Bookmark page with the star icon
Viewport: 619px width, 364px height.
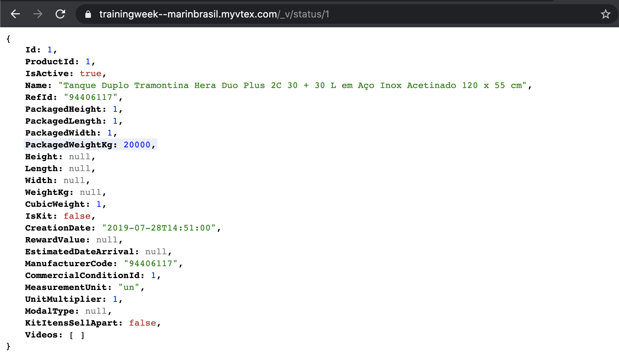[x=605, y=14]
